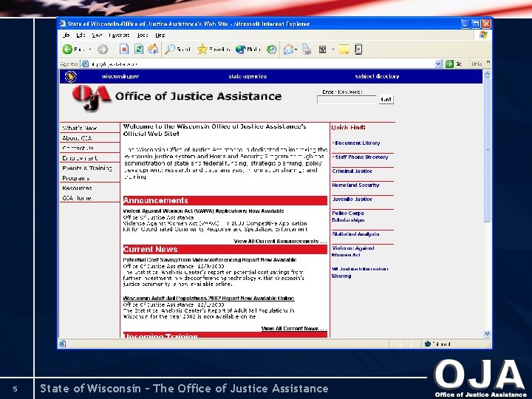Image resolution: width=532 pixels, height=399 pixels.
Task: Click the Internet Explorer icon in the title bar
Action: [x=62, y=24]
